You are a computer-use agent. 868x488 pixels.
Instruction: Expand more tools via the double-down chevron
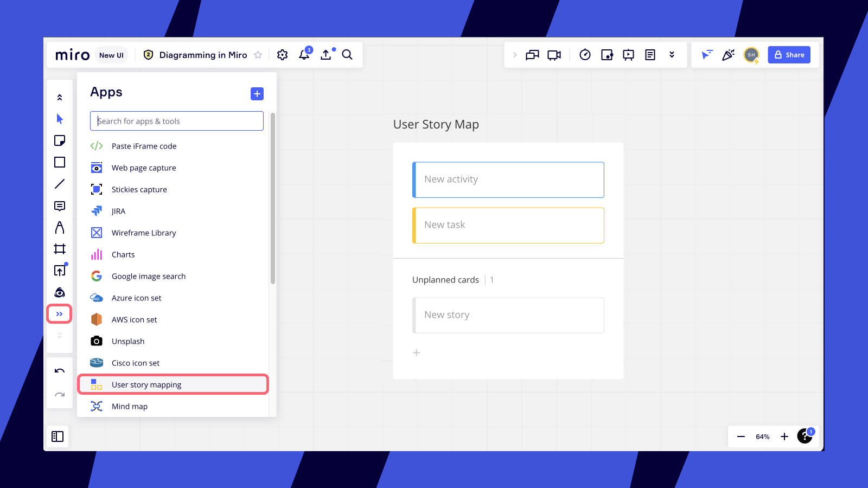click(60, 335)
